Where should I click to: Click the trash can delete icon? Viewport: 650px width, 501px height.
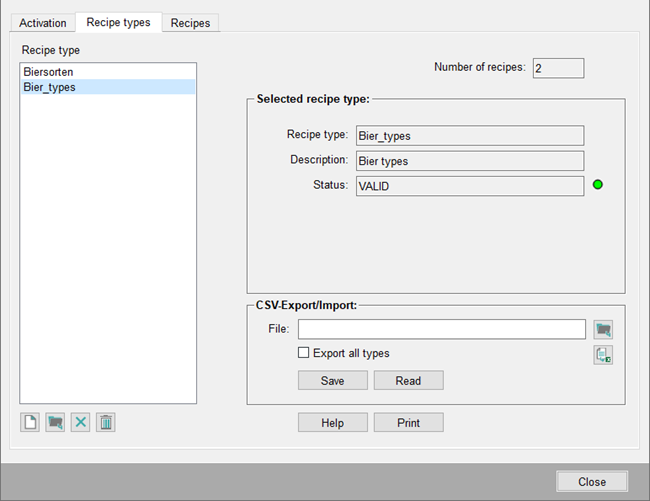point(106,423)
